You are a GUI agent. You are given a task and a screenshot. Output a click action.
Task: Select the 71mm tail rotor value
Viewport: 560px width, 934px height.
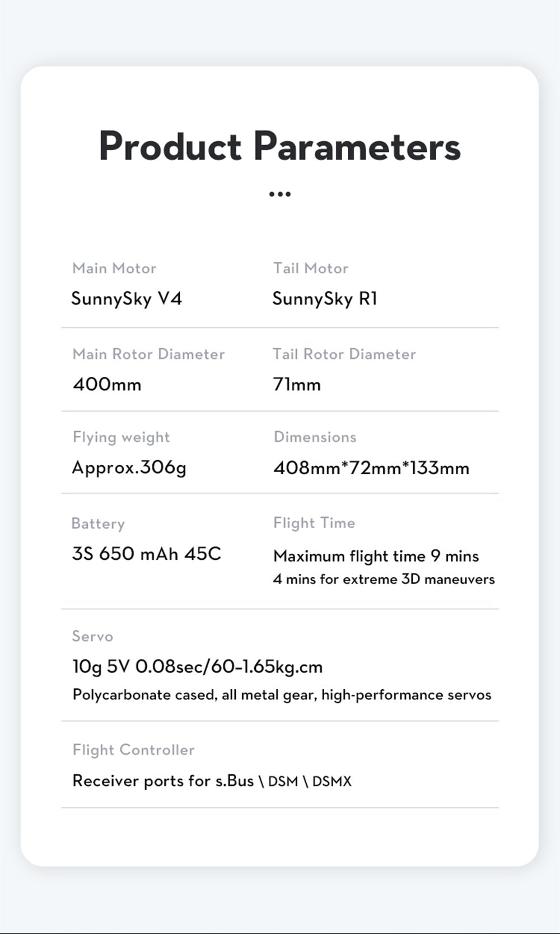pyautogui.click(x=297, y=385)
